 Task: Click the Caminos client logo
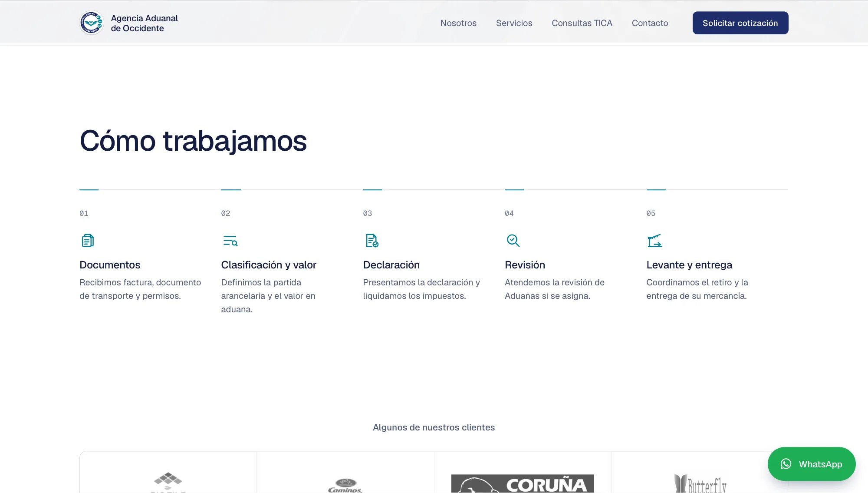(x=345, y=486)
